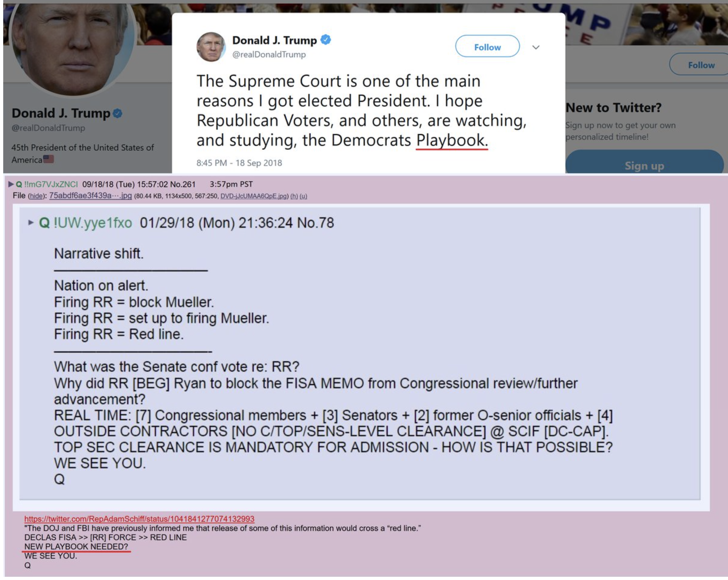
Task: Click the (h) link after the filename
Action: click(294, 196)
